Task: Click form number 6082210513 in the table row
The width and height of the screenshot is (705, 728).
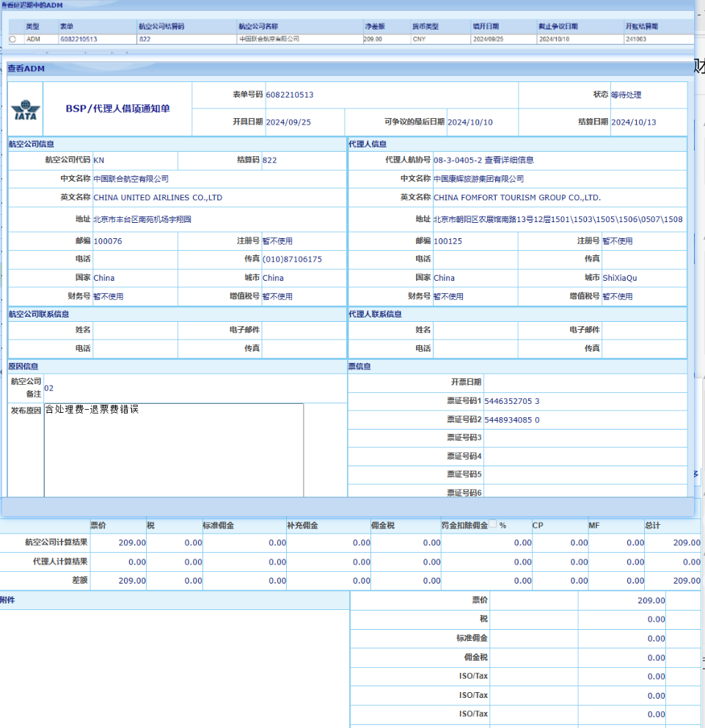Action: tap(78, 39)
